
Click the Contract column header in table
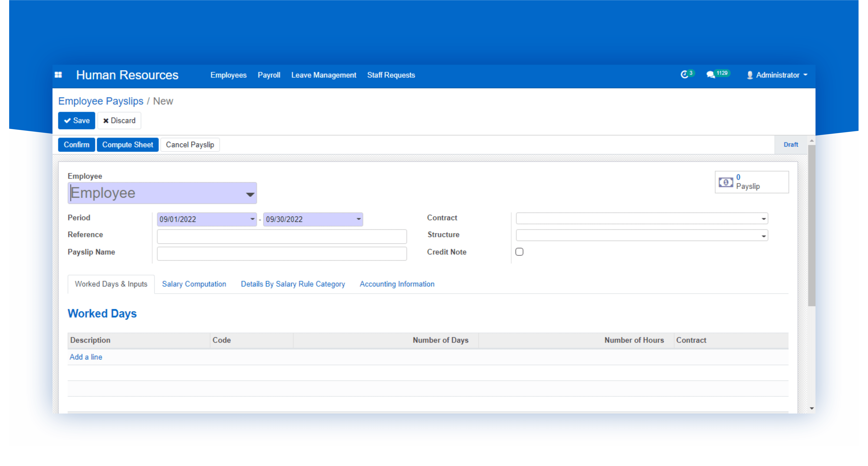731,340
